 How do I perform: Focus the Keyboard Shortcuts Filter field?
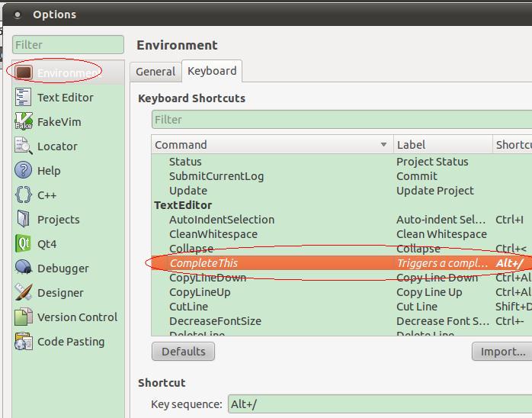tap(341, 120)
